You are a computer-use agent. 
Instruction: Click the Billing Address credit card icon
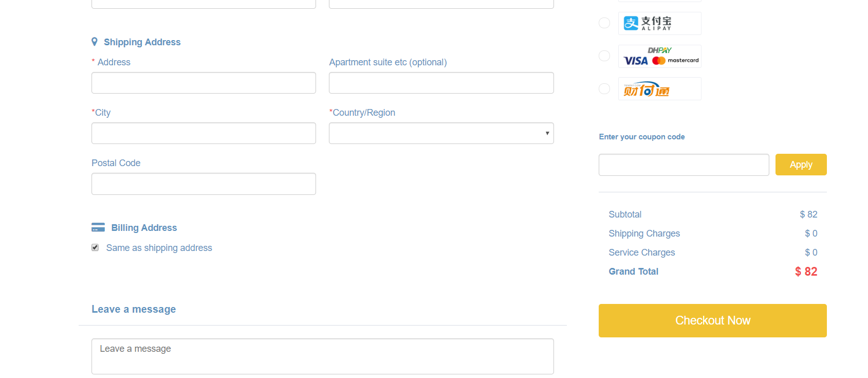coord(98,227)
